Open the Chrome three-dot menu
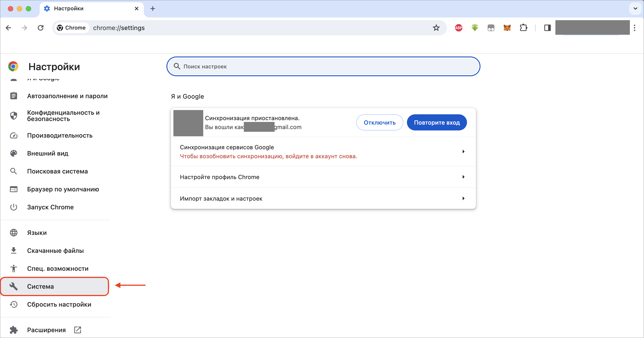 coord(635,28)
